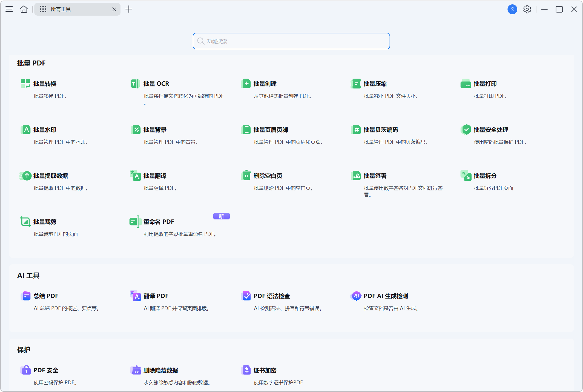Open the 删除隐藏数据 icon
The height and width of the screenshot is (392, 583).
[136, 370]
